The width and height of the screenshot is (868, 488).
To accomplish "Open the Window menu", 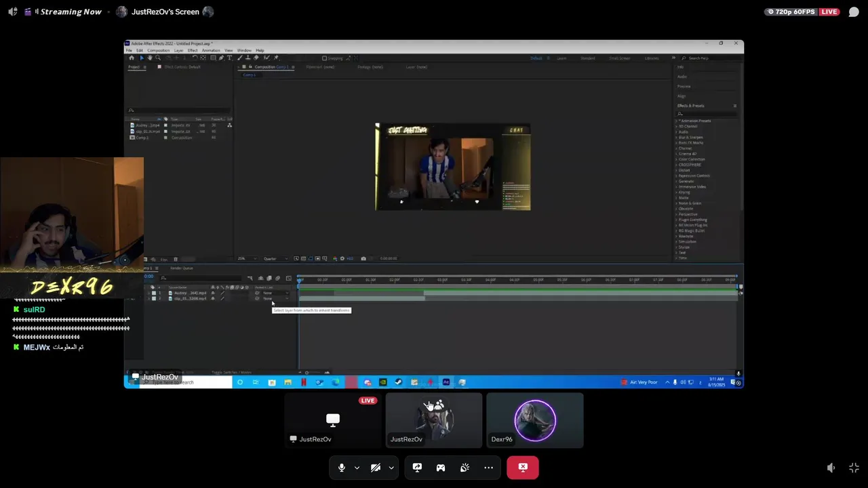I will (244, 50).
